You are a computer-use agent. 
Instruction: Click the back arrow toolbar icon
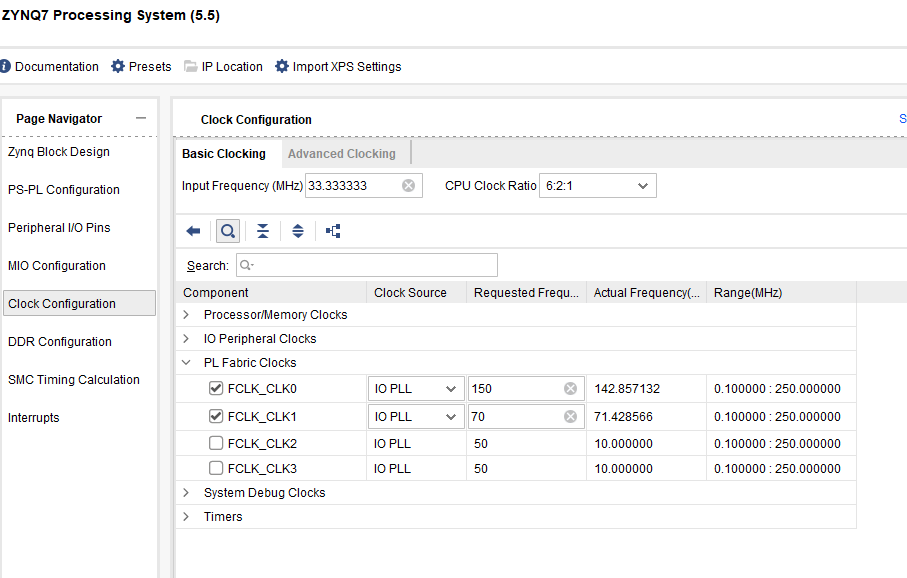click(193, 231)
